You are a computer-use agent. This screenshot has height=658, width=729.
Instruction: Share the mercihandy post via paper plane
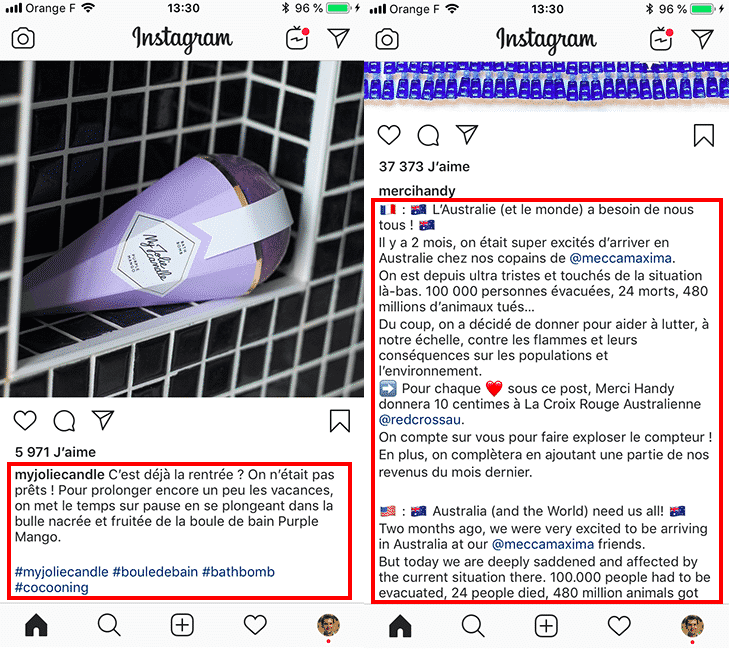467,134
